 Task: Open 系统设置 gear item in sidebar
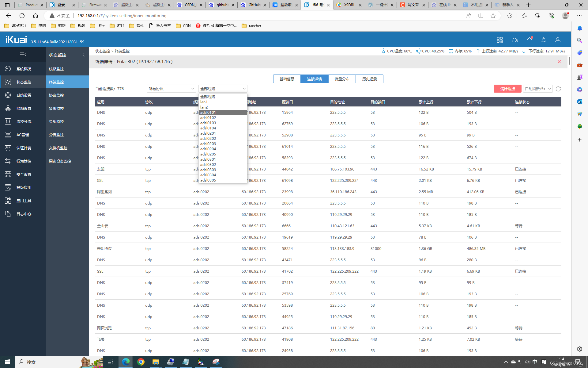pyautogui.click(x=23, y=95)
